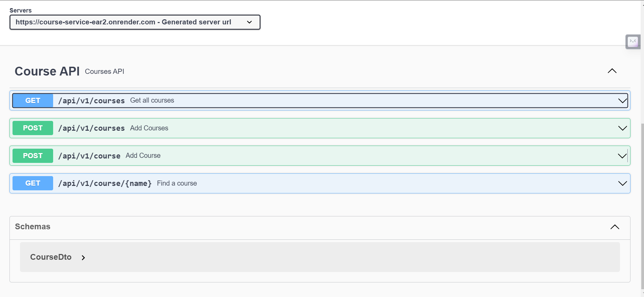This screenshot has width=644, height=297.
Task: Click the Course API heading
Action: (47, 71)
